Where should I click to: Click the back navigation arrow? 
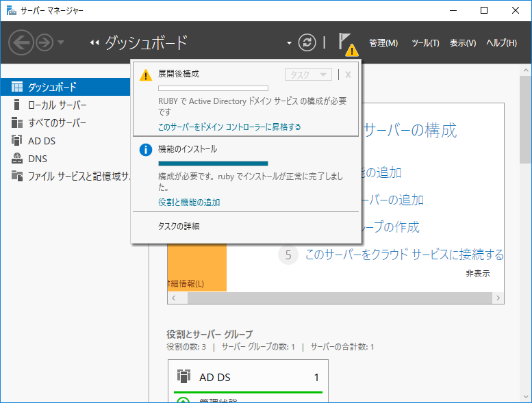(21, 42)
